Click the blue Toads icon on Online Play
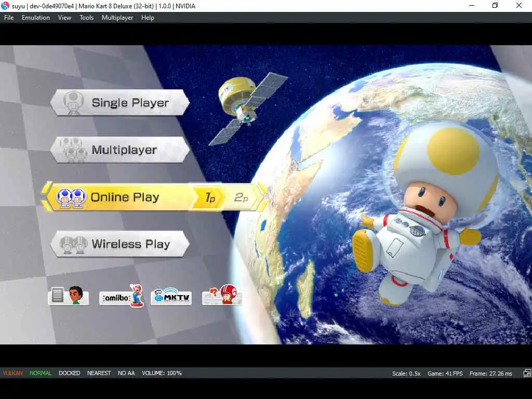Screen dimensions: 532x399 [x=71, y=197]
